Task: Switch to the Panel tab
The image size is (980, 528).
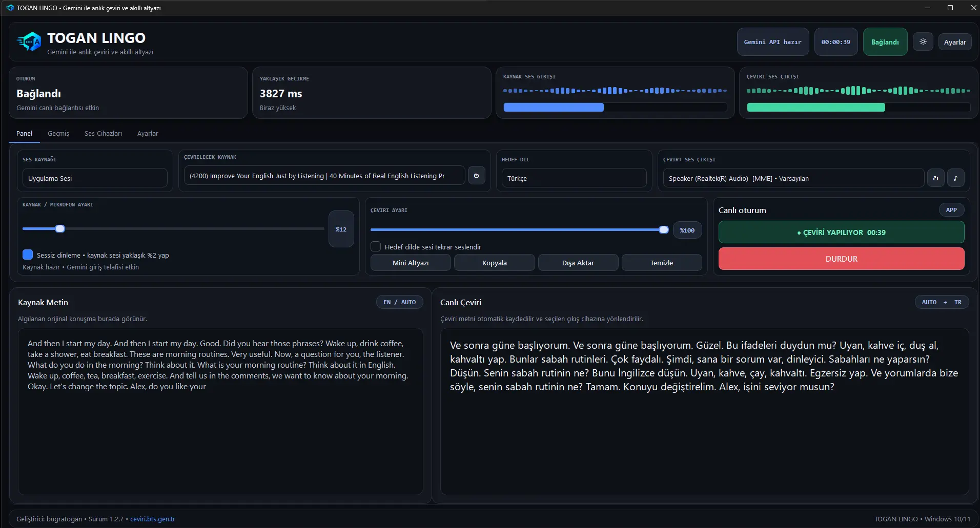Action: click(24, 133)
